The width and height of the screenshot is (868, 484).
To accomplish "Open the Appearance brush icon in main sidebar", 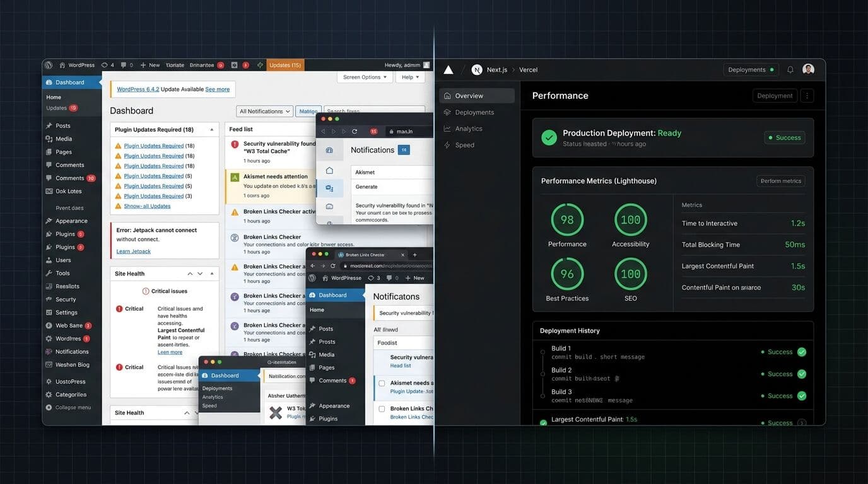I will (x=49, y=221).
